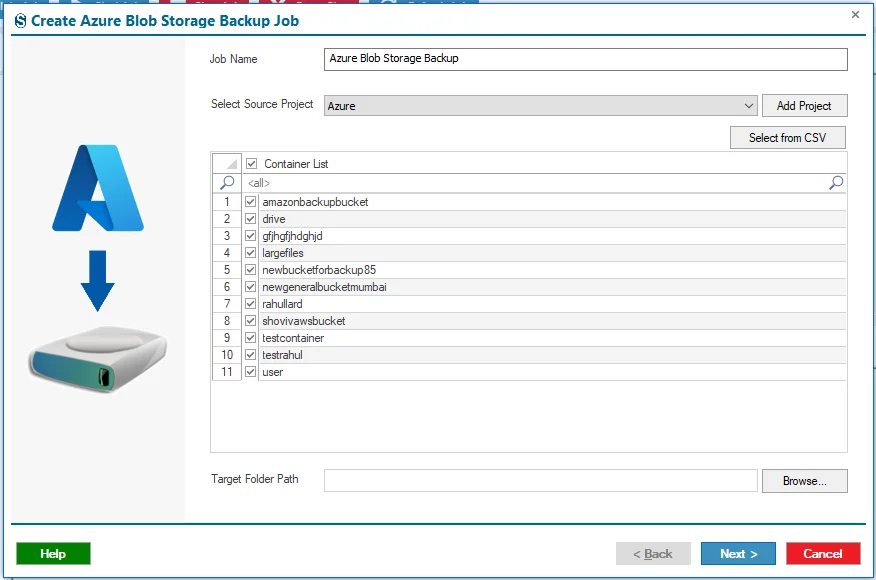Uncheck the user container checkbox

click(x=251, y=372)
